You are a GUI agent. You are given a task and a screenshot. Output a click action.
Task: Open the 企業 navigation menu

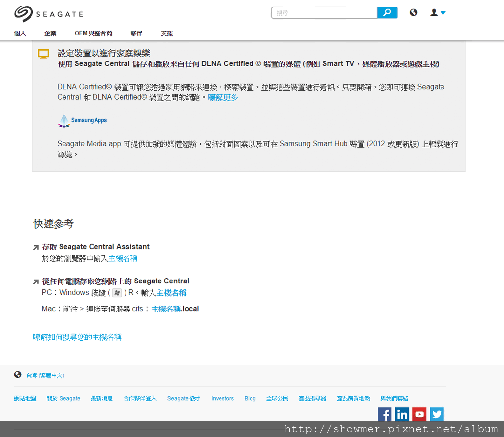(x=50, y=33)
